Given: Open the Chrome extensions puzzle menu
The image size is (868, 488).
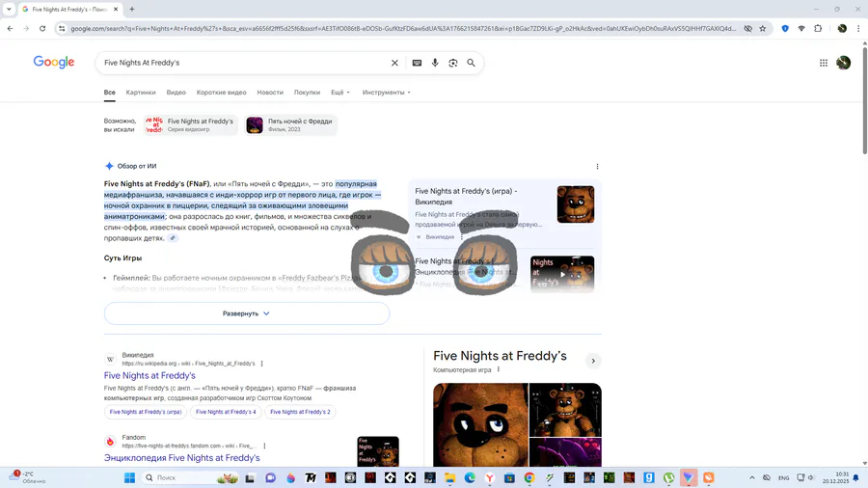Looking at the screenshot, I should [818, 28].
